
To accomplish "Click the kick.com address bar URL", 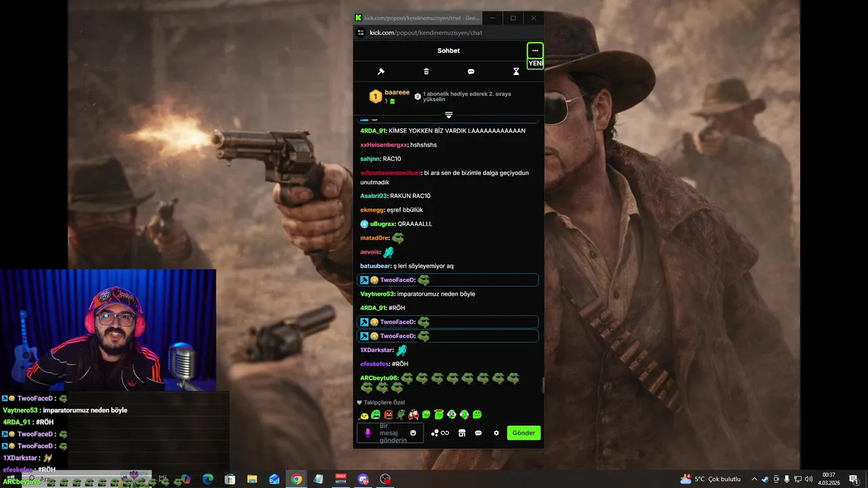I will click(x=426, y=33).
